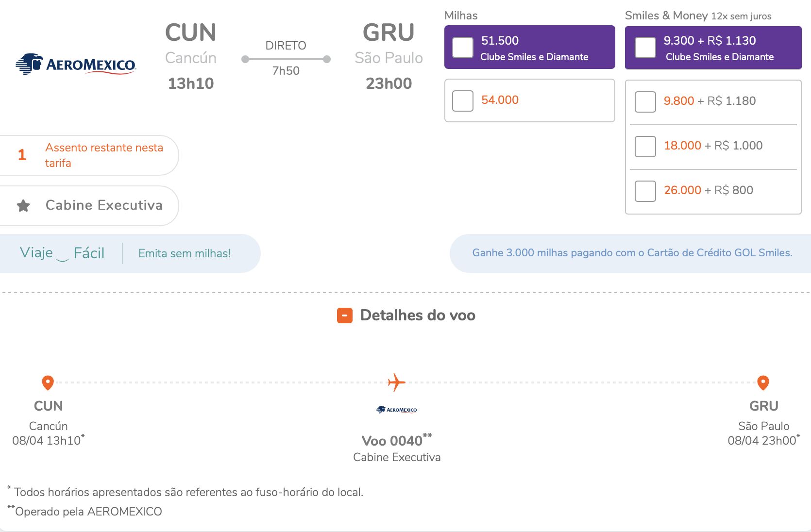Click the orange airplane icon in flight details
Screen dimensions: 811x532
coord(396,382)
